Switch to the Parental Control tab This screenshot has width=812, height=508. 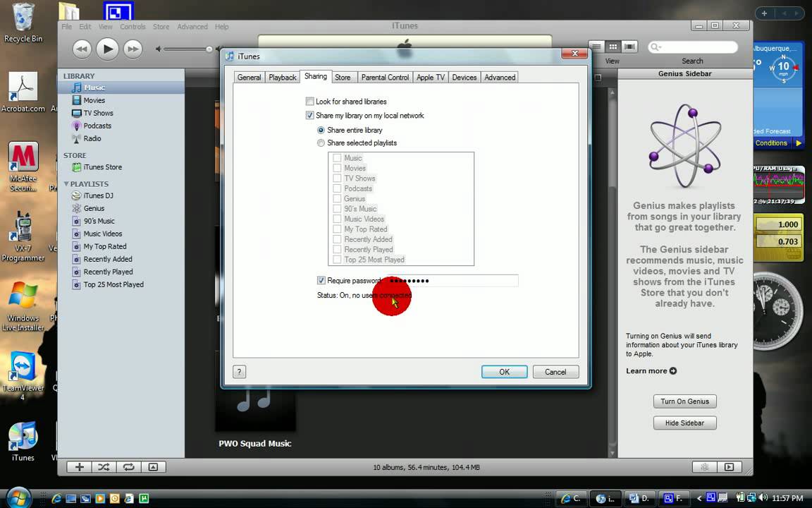pos(385,77)
